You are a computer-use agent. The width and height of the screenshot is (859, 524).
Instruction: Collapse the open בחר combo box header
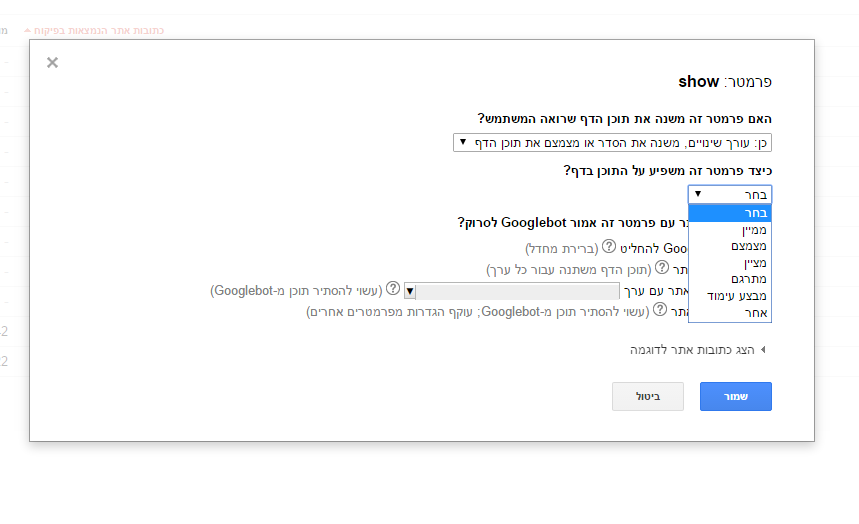tap(730, 195)
